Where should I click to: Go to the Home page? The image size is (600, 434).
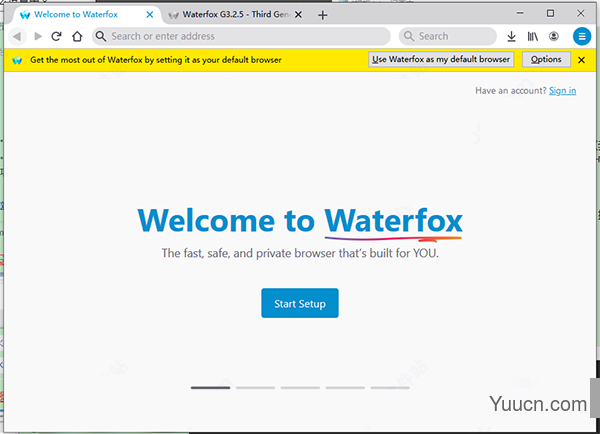[x=77, y=36]
